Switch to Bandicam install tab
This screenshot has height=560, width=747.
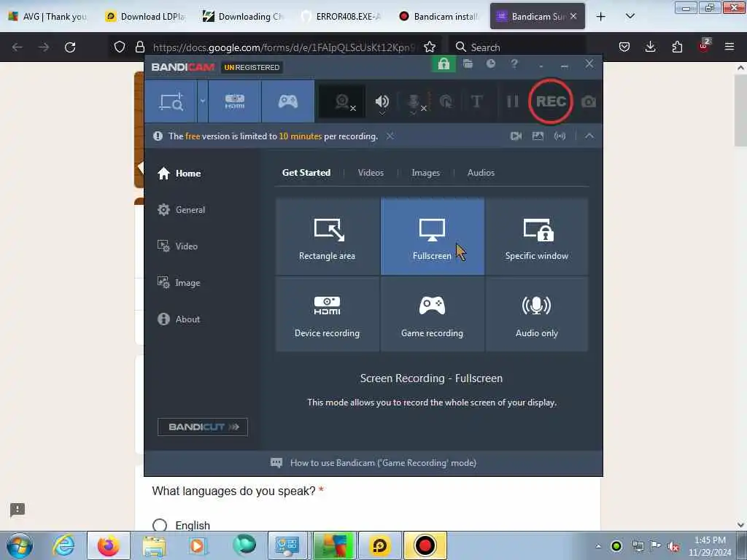click(440, 17)
